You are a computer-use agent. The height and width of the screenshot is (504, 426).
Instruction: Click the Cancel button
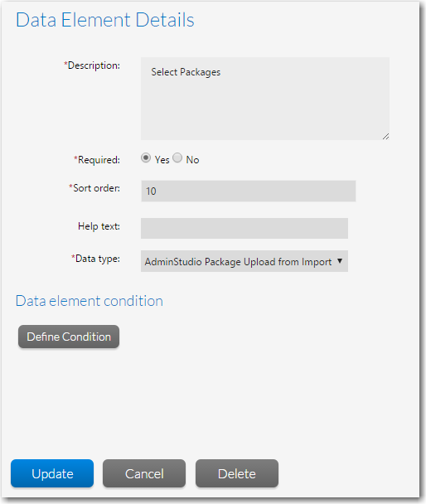pos(144,473)
